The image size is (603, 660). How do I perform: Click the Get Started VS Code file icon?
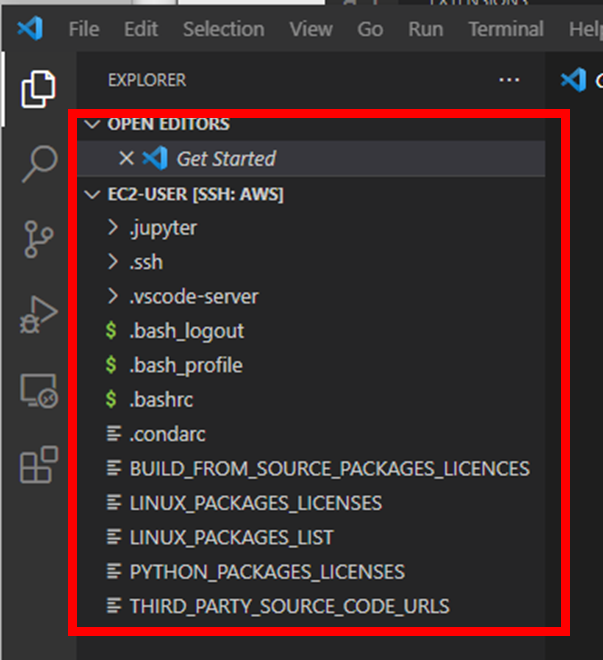pyautogui.click(x=155, y=158)
